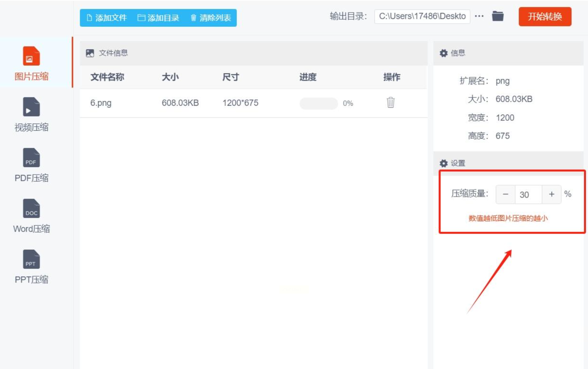Click the 大小 column header
The image size is (588, 369).
click(170, 77)
